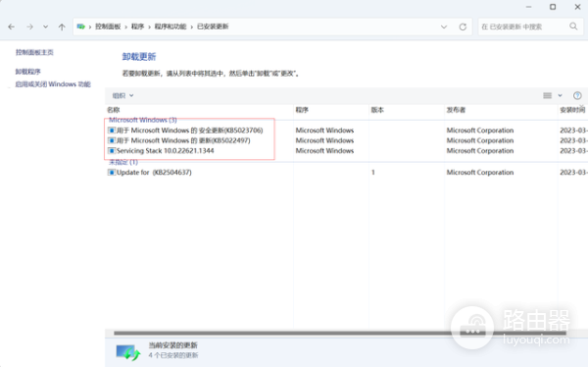Viewport: 588px width, 367px height.
Task: Click 当前安装的更新 text in details pane
Action: (x=172, y=345)
